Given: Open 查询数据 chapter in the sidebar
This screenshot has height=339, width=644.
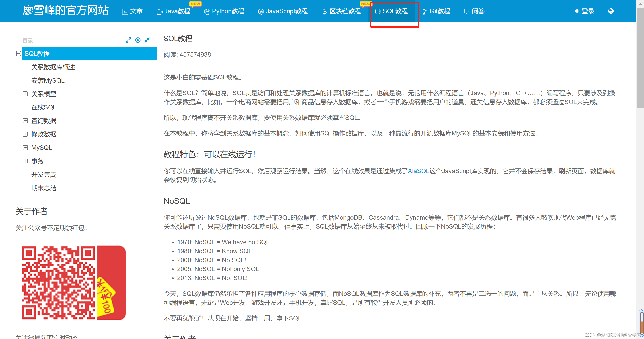Looking at the screenshot, I should [x=44, y=121].
